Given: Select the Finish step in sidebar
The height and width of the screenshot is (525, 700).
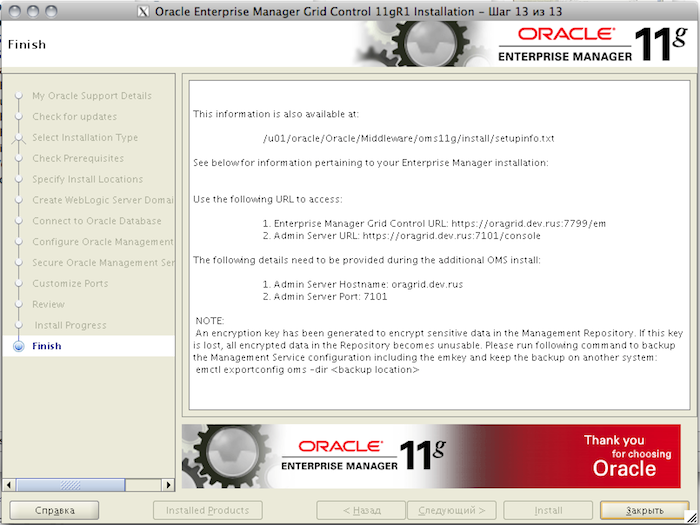Looking at the screenshot, I should click(x=46, y=346).
